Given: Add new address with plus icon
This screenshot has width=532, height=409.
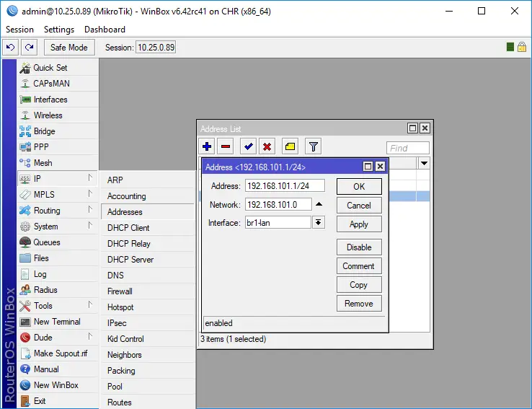Looking at the screenshot, I should pos(207,146).
